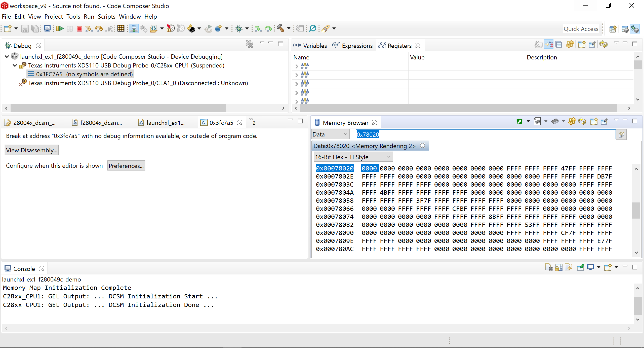Click the Step Over toolbar icon

tap(99, 28)
